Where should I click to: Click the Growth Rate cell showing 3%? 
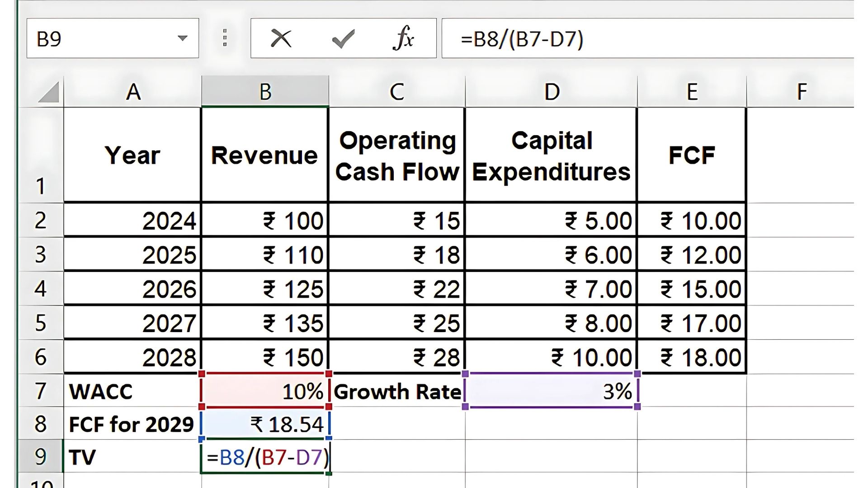(551, 391)
